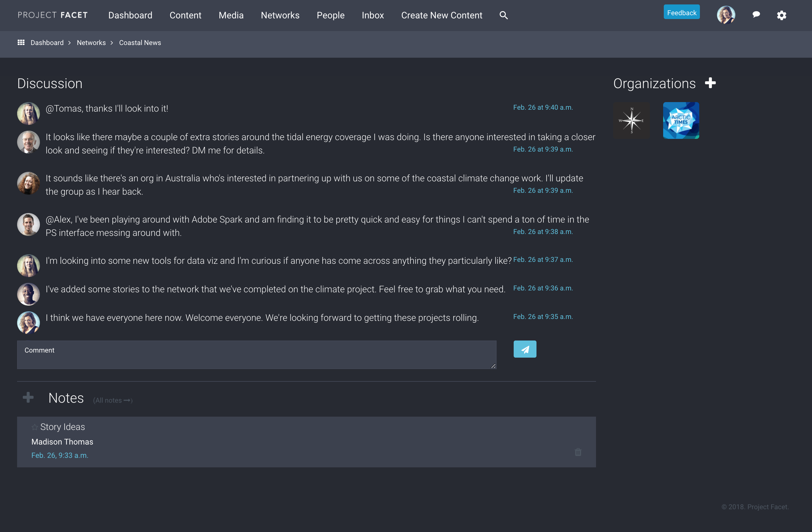Star the Story Ideas note

point(35,427)
